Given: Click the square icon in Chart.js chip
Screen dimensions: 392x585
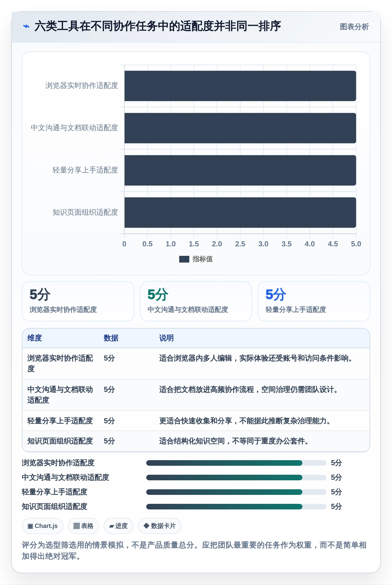Looking at the screenshot, I should 30,526.
